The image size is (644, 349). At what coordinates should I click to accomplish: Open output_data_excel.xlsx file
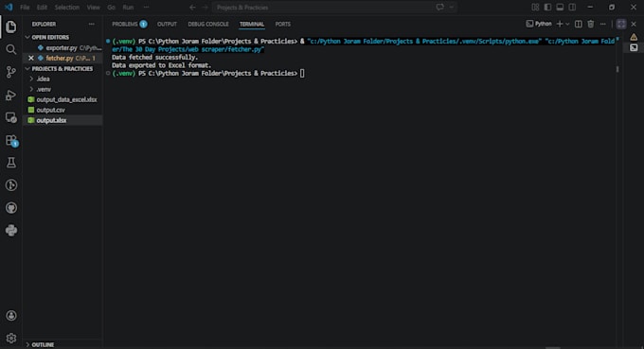pyautogui.click(x=63, y=99)
